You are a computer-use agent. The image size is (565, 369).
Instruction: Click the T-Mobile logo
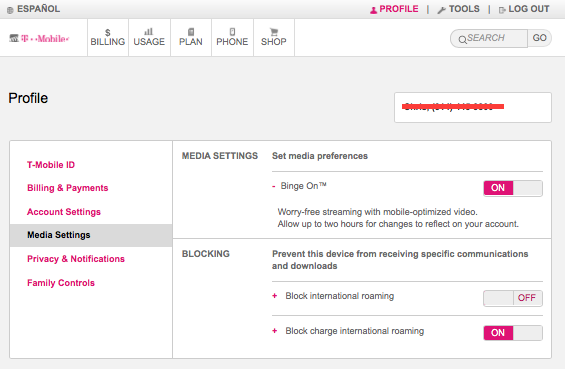[x=39, y=38]
